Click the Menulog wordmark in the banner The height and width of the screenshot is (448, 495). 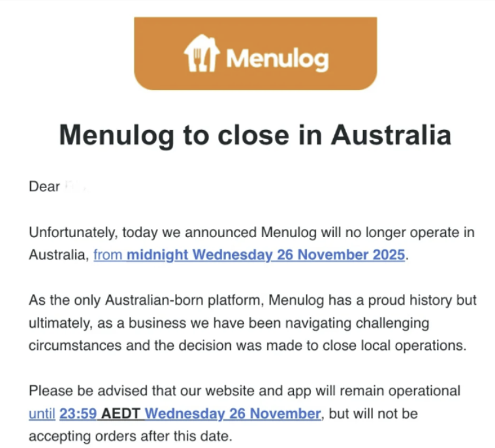point(277,59)
